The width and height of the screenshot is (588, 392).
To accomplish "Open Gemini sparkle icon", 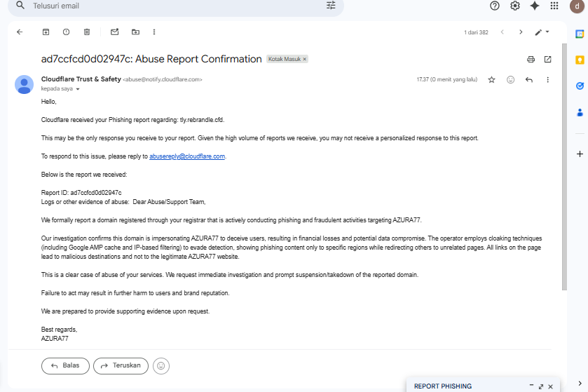I will [535, 6].
